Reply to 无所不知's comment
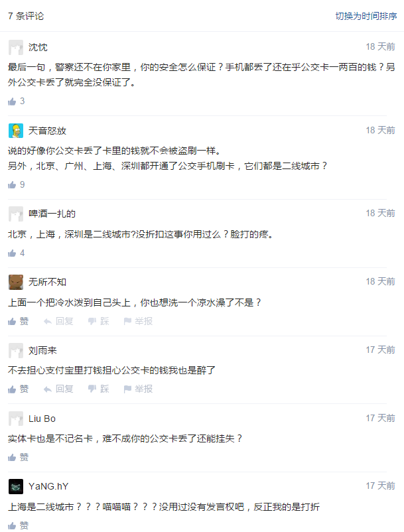Image resolution: width=404 pixels, height=532 pixels. pyautogui.click(x=58, y=321)
